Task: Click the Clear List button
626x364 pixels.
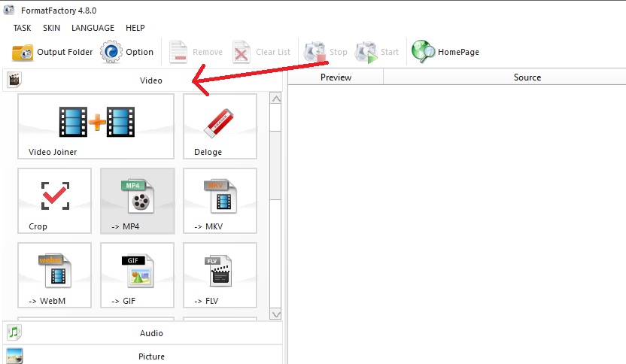Action: pyautogui.click(x=262, y=52)
